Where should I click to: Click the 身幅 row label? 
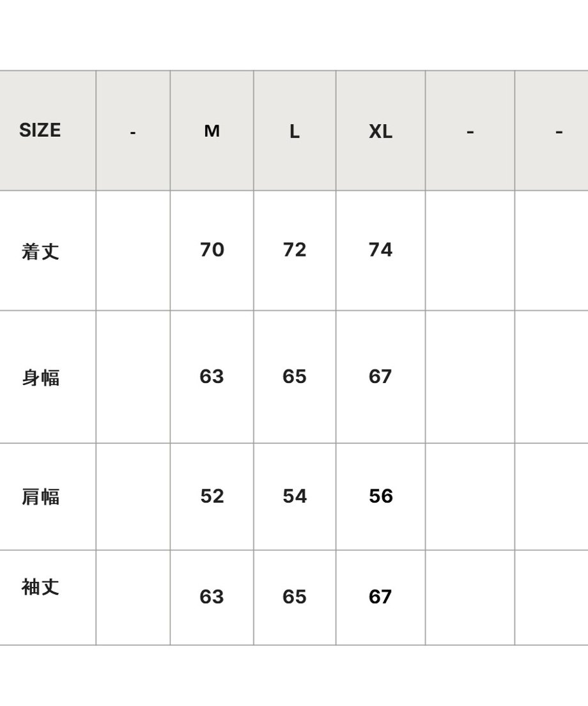40,377
